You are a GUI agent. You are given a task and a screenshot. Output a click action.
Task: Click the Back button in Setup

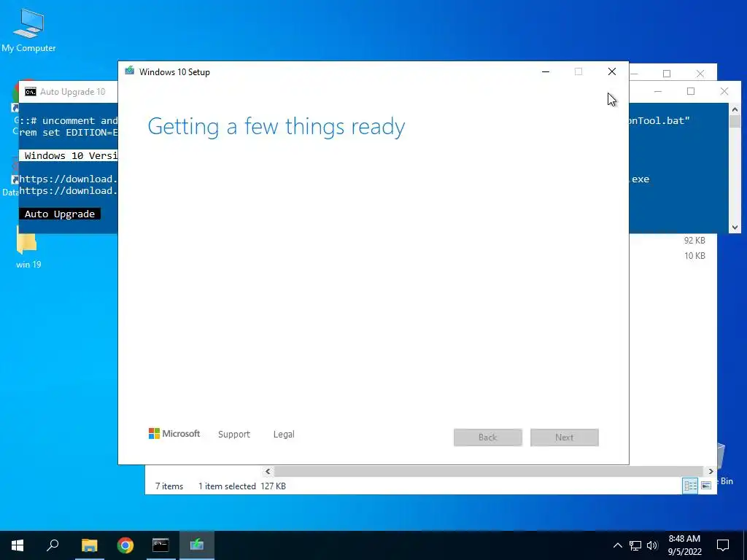[x=488, y=437]
